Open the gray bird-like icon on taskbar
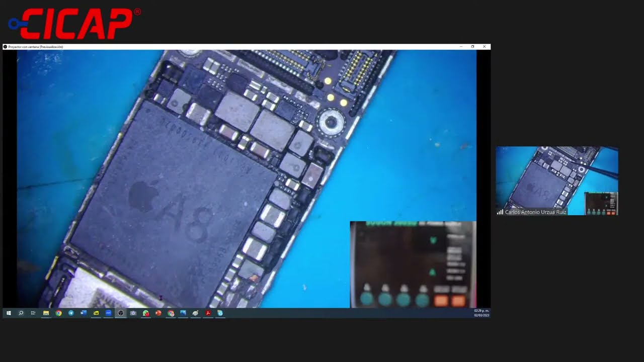 (195, 313)
